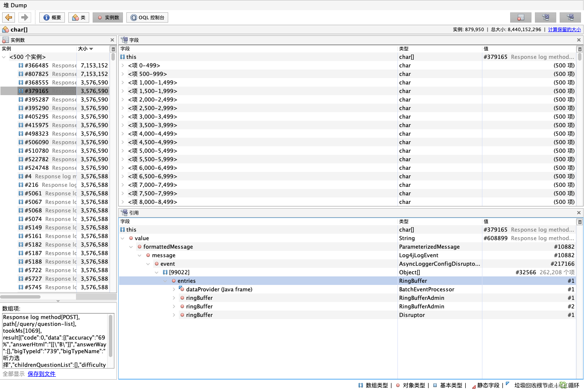This screenshot has height=392, width=584.
Task: Click the dataProvider GC root icon
Action: click(x=182, y=289)
